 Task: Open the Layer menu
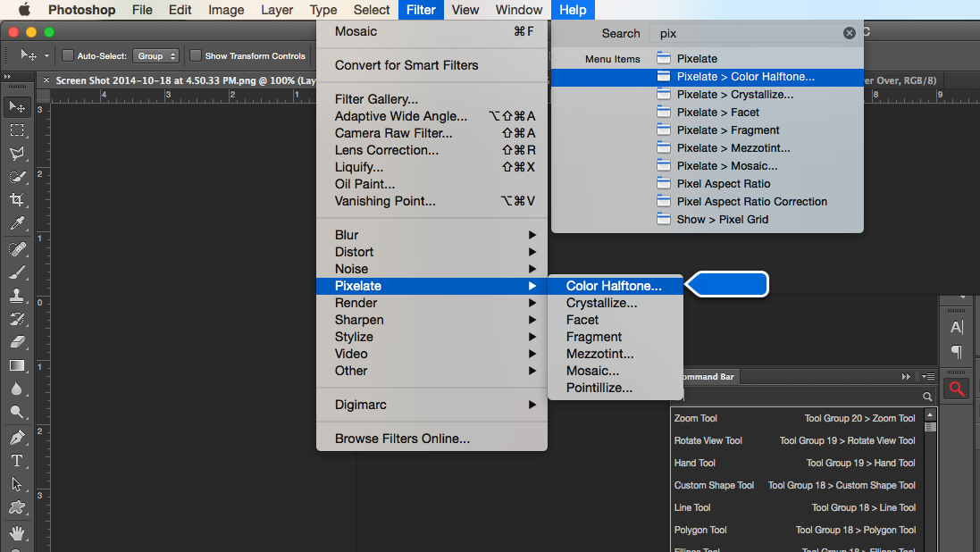tap(277, 9)
